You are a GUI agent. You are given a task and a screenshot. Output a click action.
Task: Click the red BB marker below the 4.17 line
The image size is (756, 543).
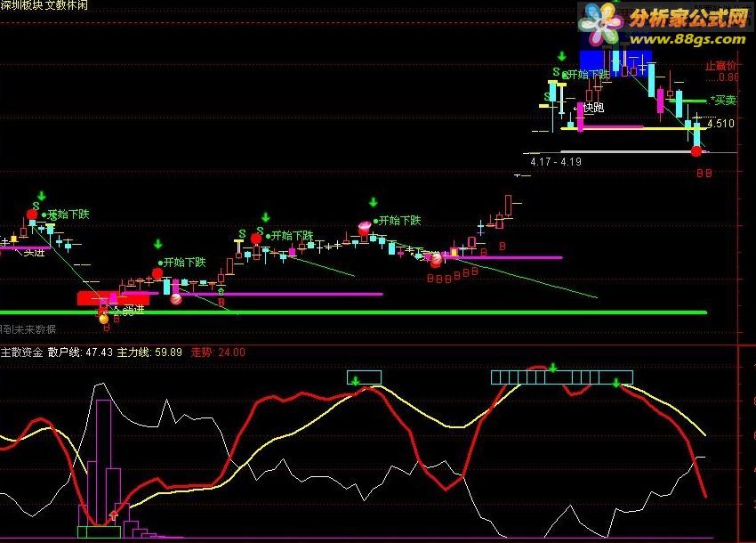click(704, 173)
